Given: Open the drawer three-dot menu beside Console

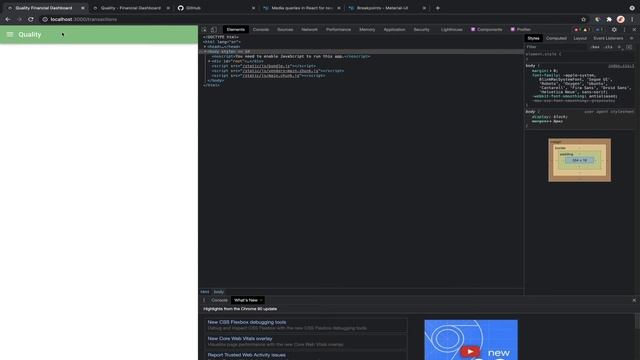Looking at the screenshot, I should 204,300.
